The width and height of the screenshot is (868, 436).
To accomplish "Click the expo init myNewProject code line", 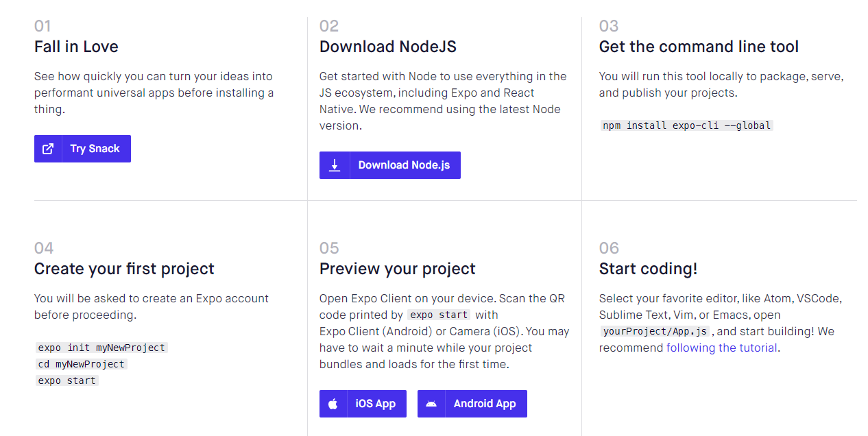I will pos(101,348).
